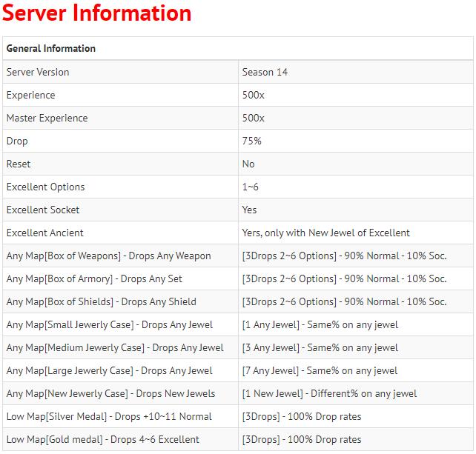Click the 'Server Information' red heading
The height and width of the screenshot is (454, 476).
(x=96, y=13)
